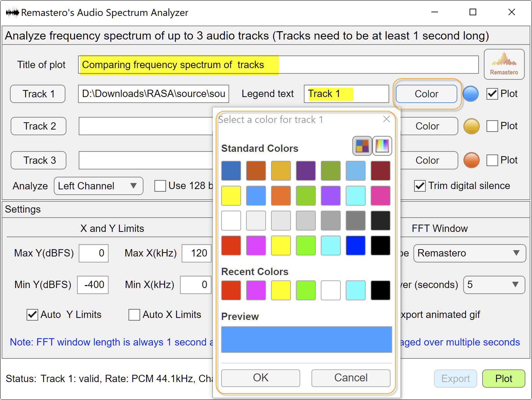Select white swatch in grayscale row
The image size is (532, 400).
tap(231, 221)
